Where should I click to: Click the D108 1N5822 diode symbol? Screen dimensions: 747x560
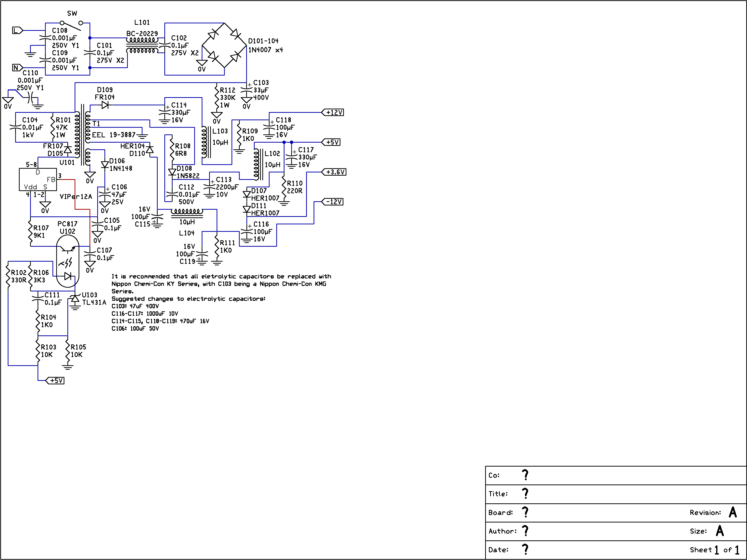coord(172,172)
